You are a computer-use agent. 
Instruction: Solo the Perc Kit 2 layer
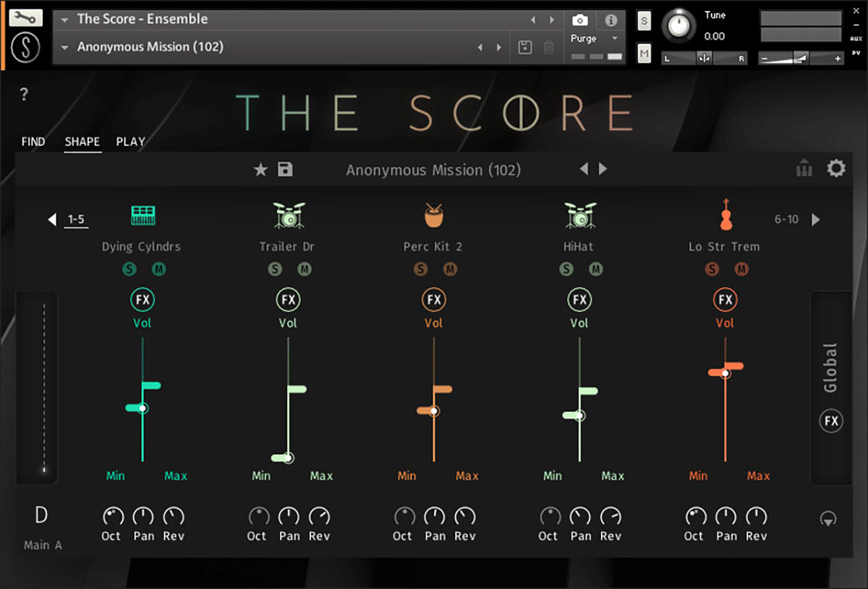point(420,269)
